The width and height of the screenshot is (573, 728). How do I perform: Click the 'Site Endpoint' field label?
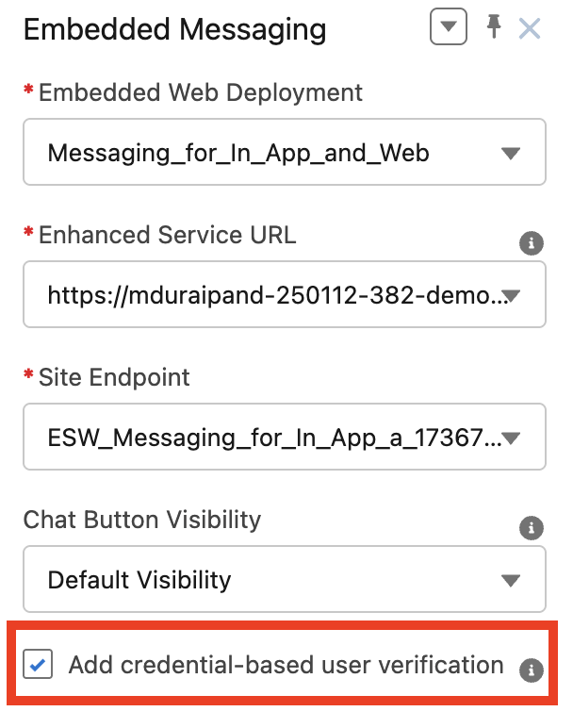coord(114,377)
